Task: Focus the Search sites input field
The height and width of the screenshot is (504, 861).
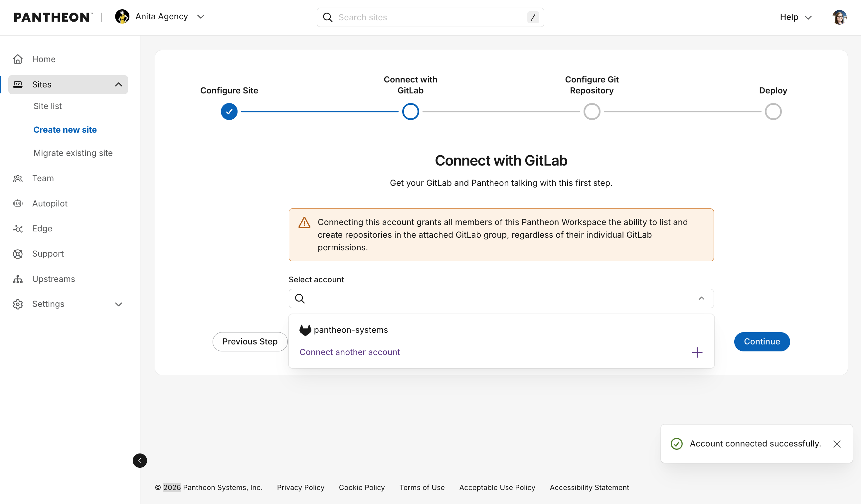Action: click(x=430, y=17)
